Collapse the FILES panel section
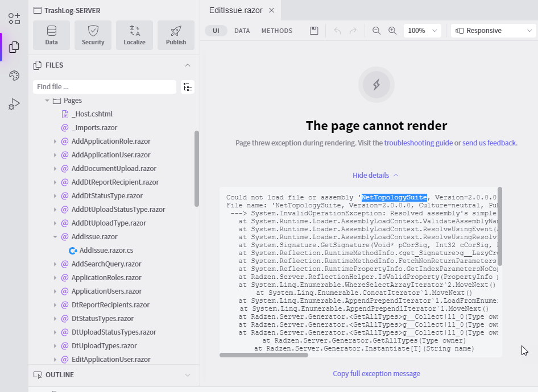The width and height of the screenshot is (538, 392). tap(188, 65)
